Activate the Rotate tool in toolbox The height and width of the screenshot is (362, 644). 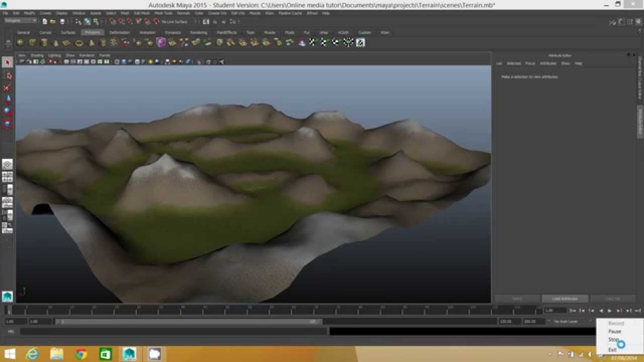pos(7,112)
